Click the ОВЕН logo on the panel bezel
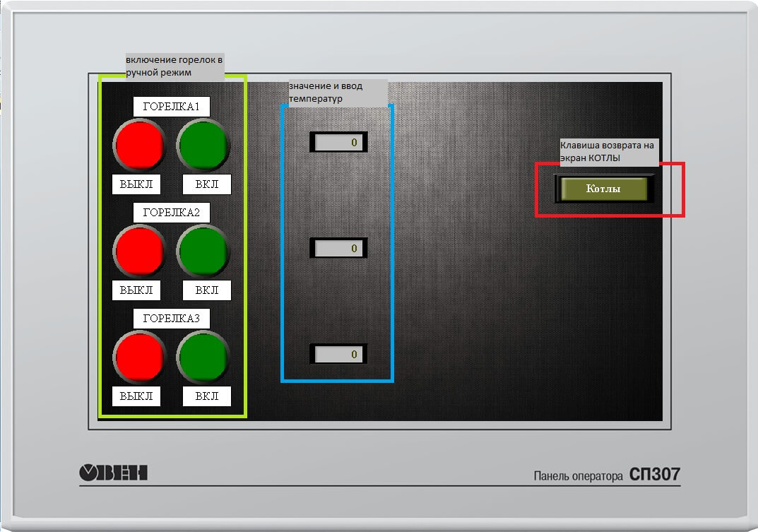This screenshot has height=532, width=758. pyautogui.click(x=113, y=473)
